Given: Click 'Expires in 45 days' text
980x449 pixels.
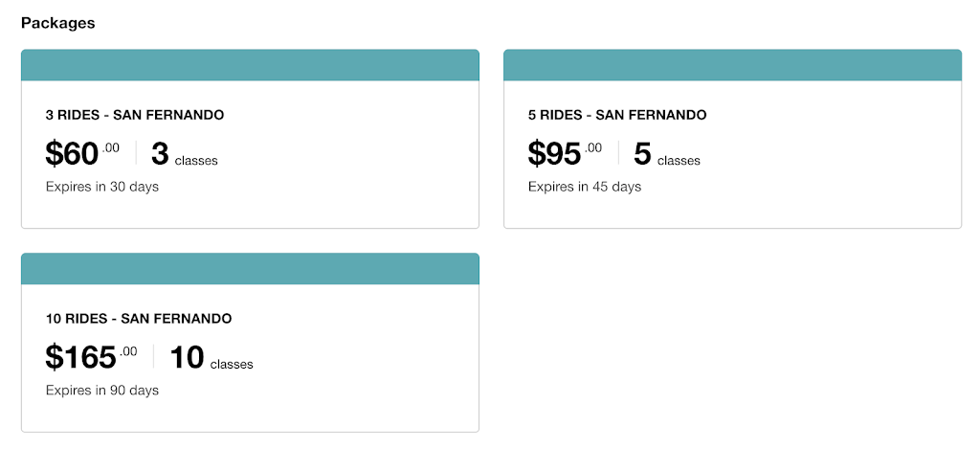Looking at the screenshot, I should pos(585,187).
